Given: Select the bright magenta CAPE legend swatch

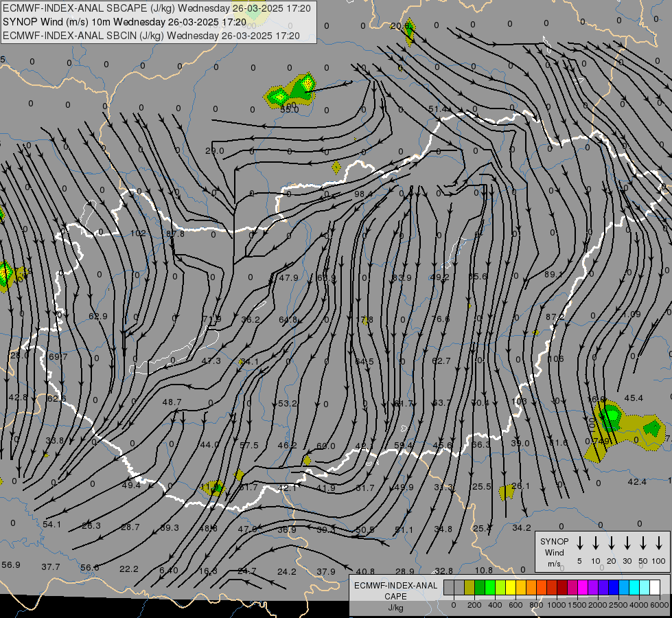Looking at the screenshot, I should coord(583,588).
